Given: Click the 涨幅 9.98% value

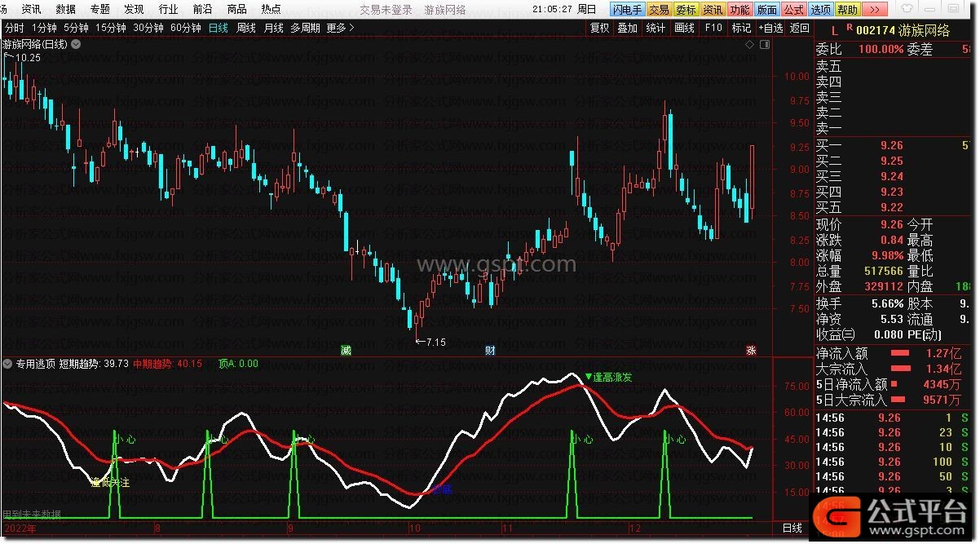Looking at the screenshot, I should [x=885, y=255].
